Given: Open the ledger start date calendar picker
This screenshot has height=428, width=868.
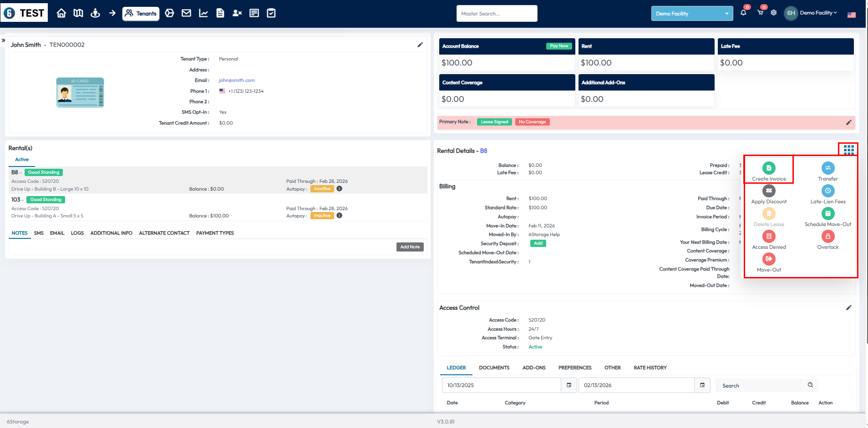Looking at the screenshot, I should (569, 385).
